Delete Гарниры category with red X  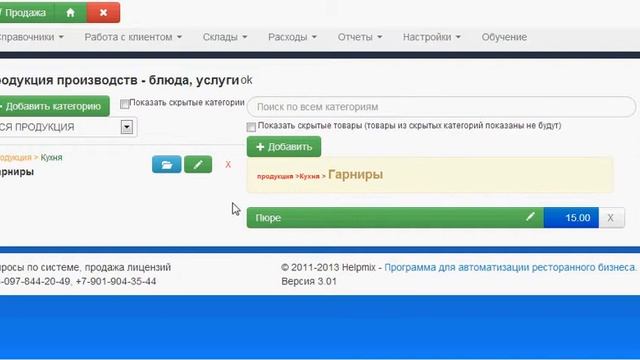click(228, 164)
